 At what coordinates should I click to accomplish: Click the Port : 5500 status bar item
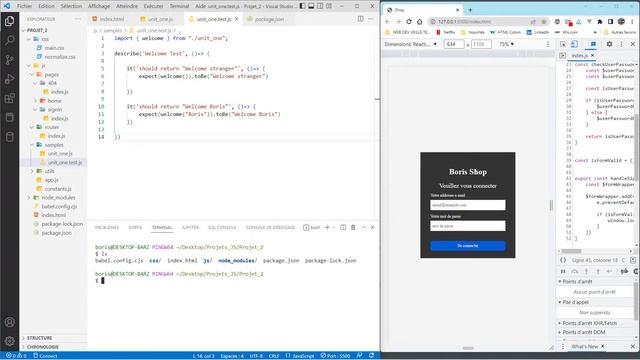point(335,356)
